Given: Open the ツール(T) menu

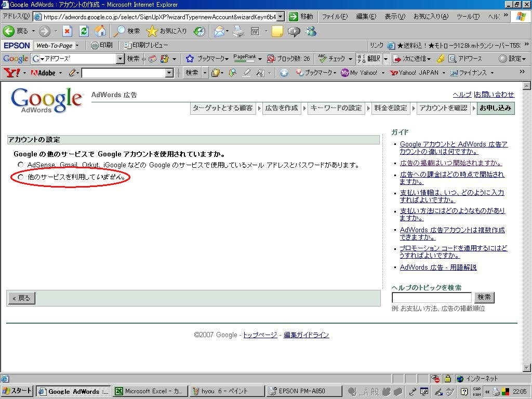Looking at the screenshot, I should (x=468, y=16).
